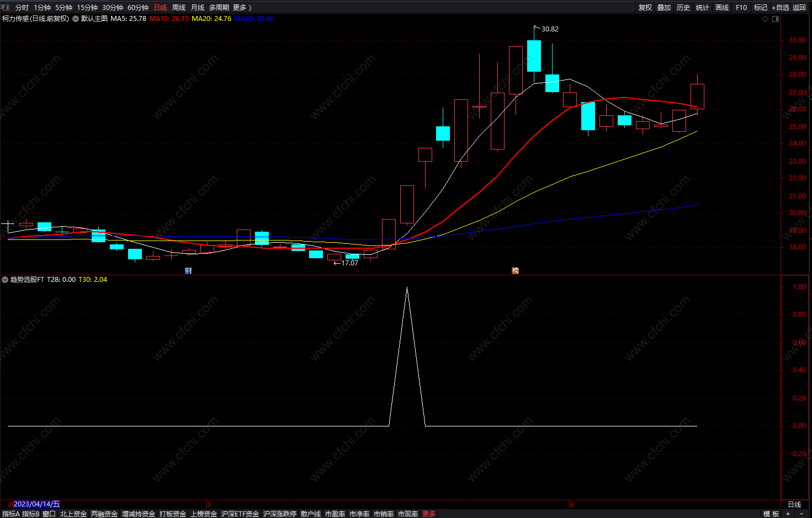Screen dimensions: 812x518
Task: Click the T28: 0.00 value label
Action: [x=61, y=280]
